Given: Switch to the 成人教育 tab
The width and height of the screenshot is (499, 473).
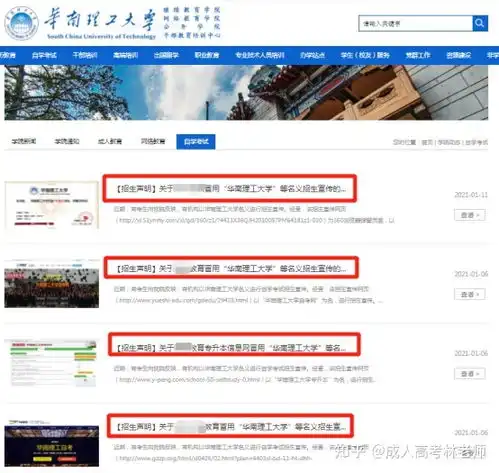Looking at the screenshot, I should point(110,141).
